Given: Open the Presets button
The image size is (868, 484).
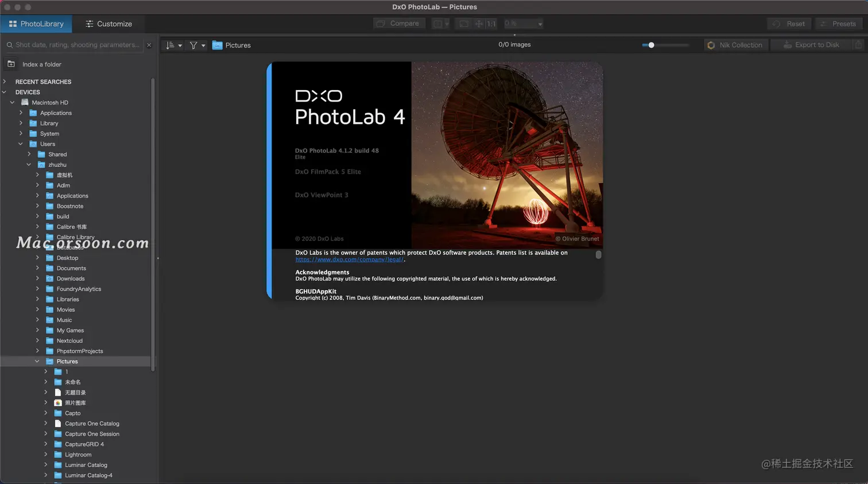Looking at the screenshot, I should click(838, 24).
